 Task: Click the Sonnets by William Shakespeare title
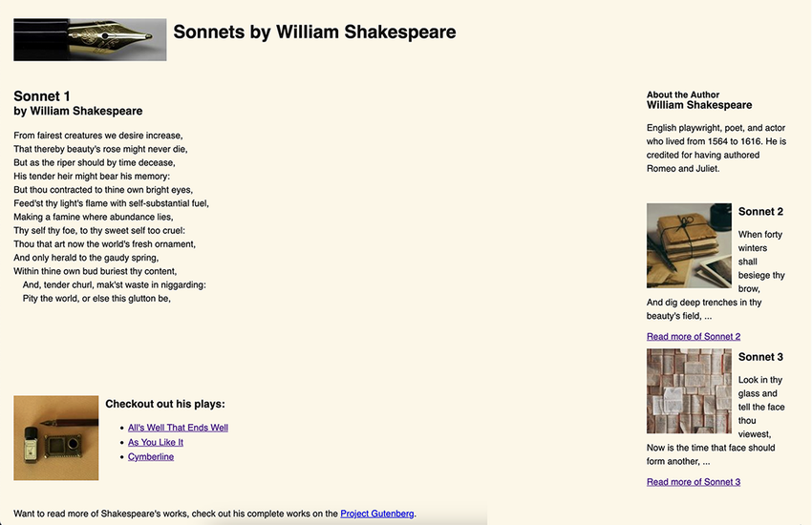click(x=314, y=32)
